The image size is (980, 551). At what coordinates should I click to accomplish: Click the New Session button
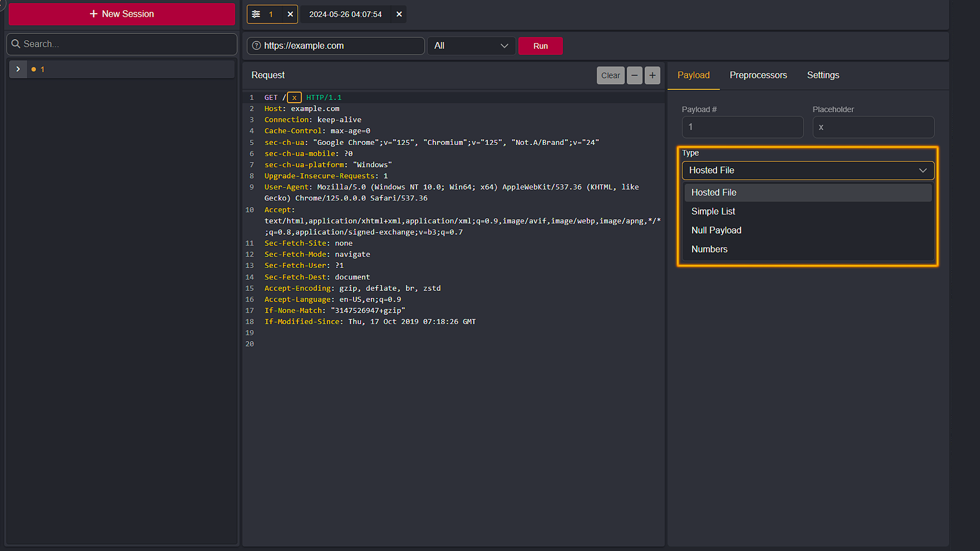pos(121,14)
